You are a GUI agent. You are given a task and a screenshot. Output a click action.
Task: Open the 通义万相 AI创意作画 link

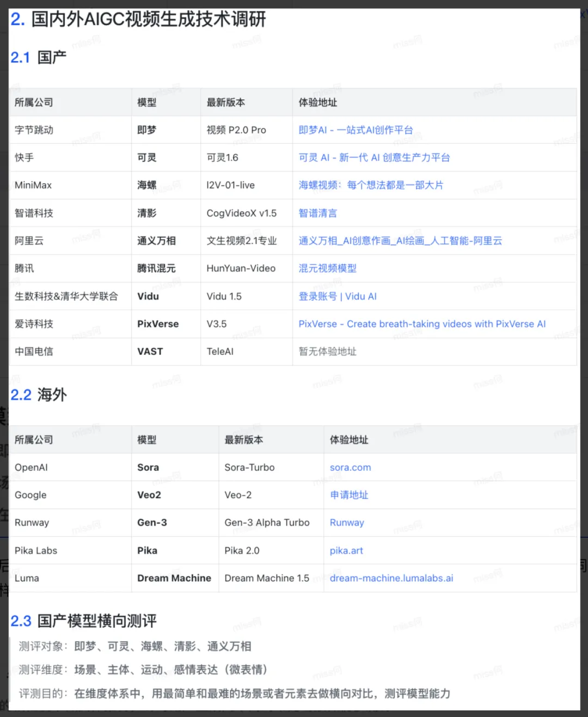[x=400, y=241]
